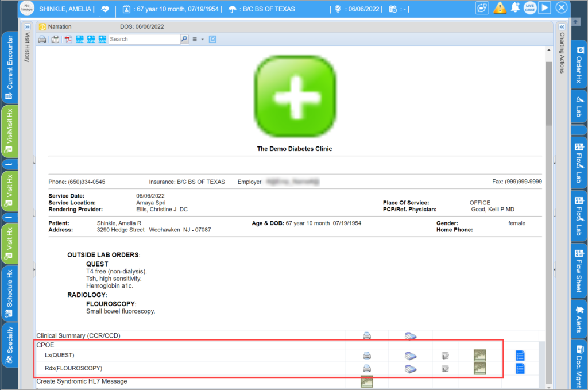Click the narration vertical scrollbar thumb
This screenshot has width=588, height=390.
548,94
